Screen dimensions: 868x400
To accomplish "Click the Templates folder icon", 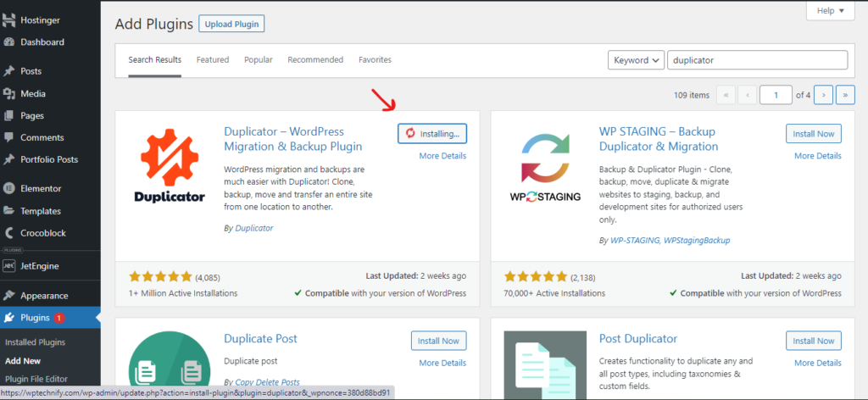I will point(8,211).
